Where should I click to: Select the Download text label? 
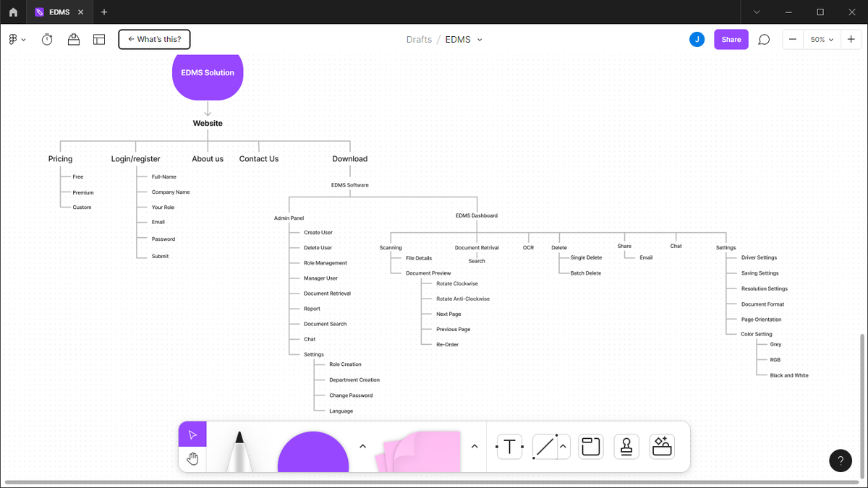click(350, 159)
